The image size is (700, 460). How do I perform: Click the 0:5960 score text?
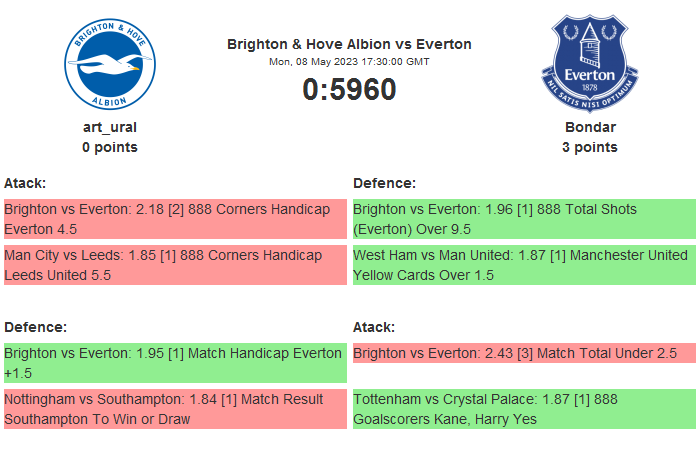click(349, 89)
